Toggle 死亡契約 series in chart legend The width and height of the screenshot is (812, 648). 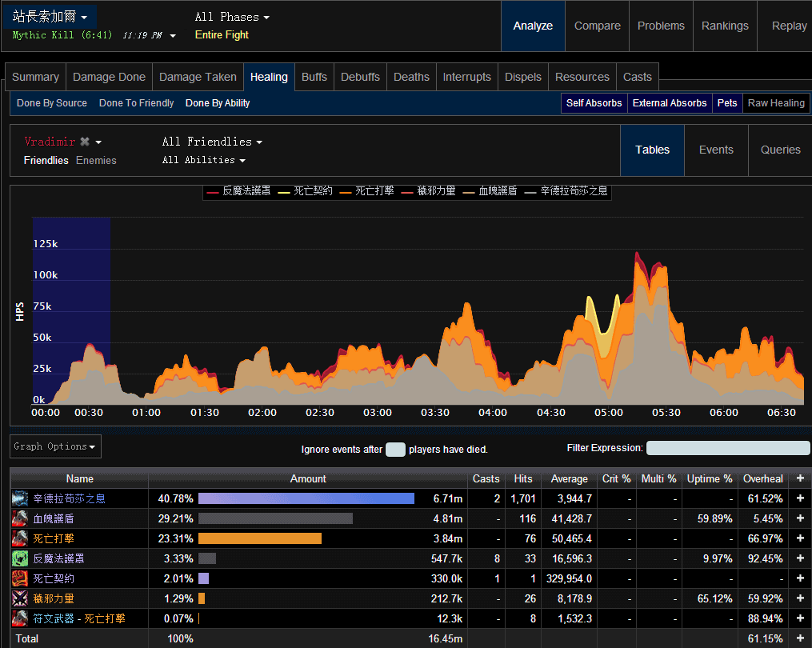click(306, 191)
